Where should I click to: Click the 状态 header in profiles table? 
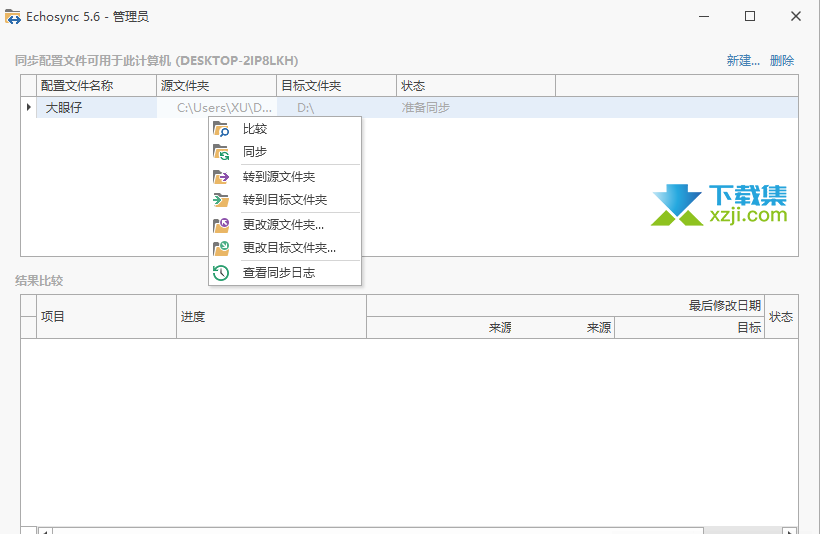click(x=476, y=86)
